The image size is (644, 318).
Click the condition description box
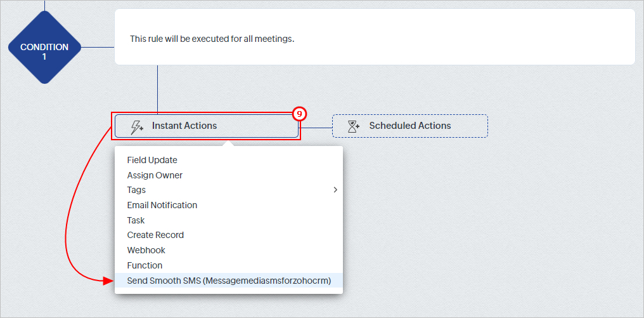375,37
